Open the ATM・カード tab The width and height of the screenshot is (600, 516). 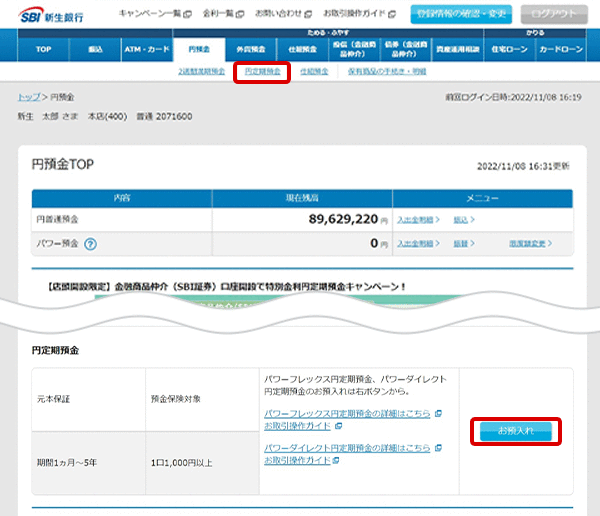click(146, 48)
